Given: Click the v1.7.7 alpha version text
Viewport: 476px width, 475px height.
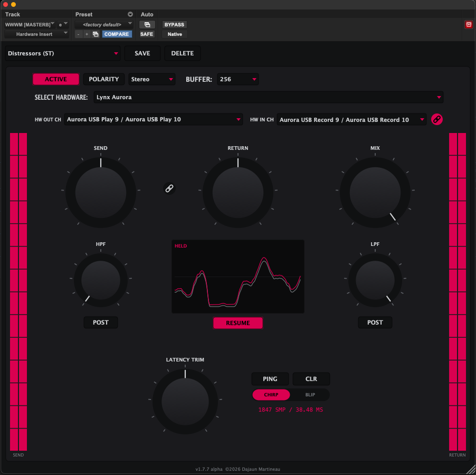Looking at the screenshot, I should coord(209,469).
